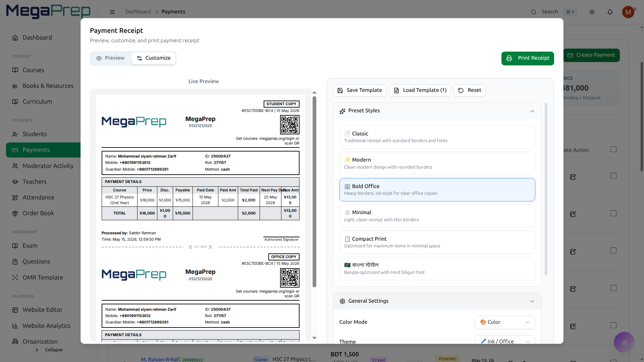The height and width of the screenshot is (362, 644).
Task: Tick the second payment row checkbox
Action: pos(613,213)
